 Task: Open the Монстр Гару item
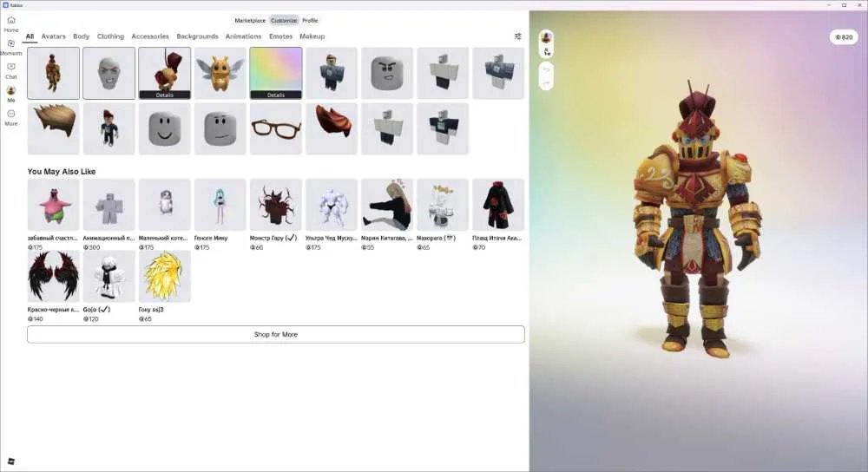pos(276,205)
